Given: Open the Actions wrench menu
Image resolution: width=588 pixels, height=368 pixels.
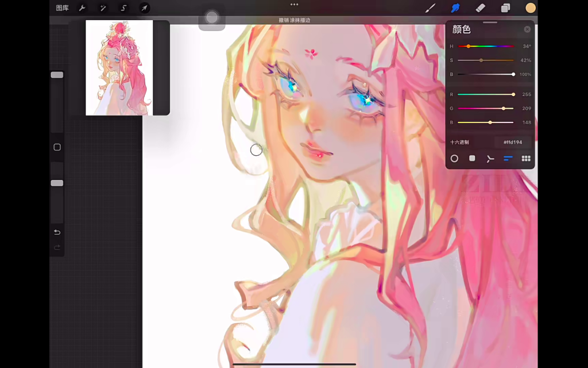Looking at the screenshot, I should click(82, 8).
